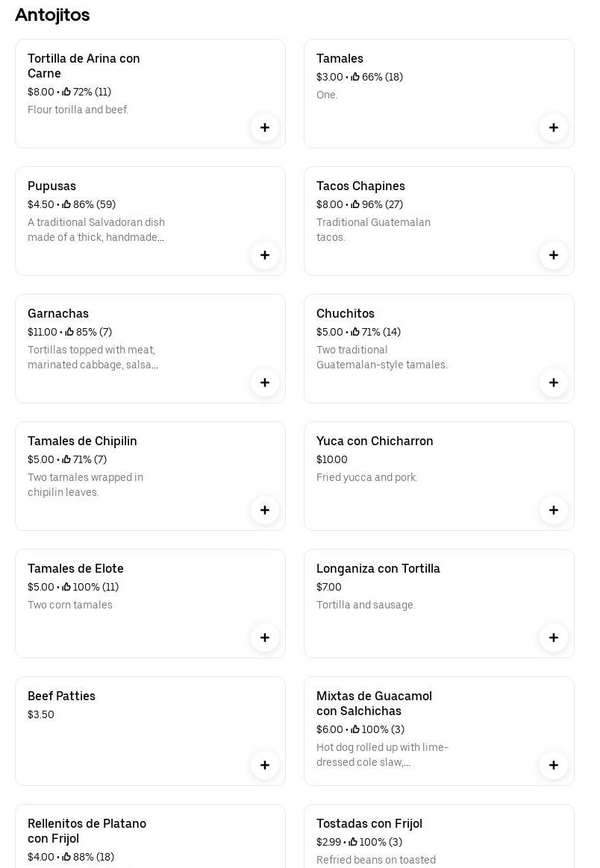Image resolution: width=600 pixels, height=868 pixels.
Task: Add Pupusas using the plus button
Action: click(265, 255)
